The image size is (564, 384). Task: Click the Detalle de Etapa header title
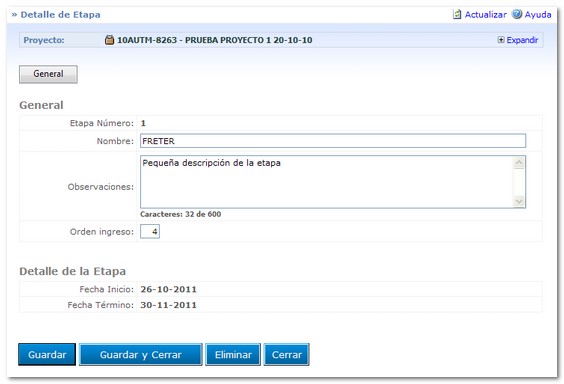[x=60, y=15]
